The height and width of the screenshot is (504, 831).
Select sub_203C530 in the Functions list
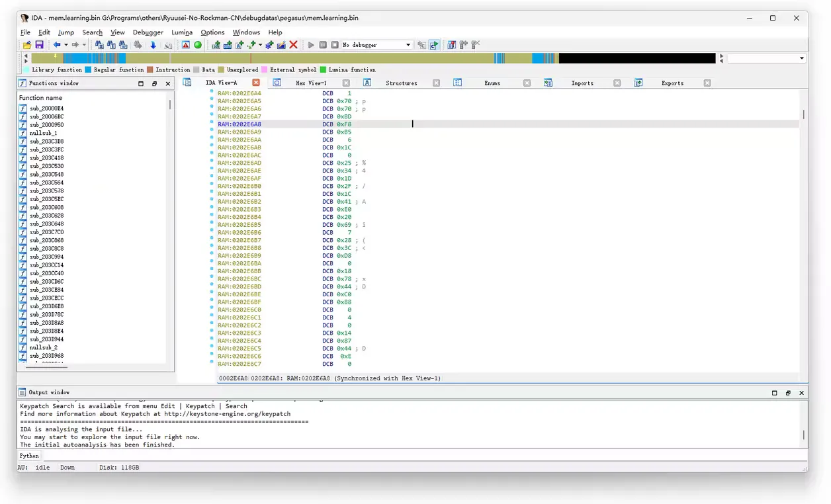pyautogui.click(x=46, y=166)
